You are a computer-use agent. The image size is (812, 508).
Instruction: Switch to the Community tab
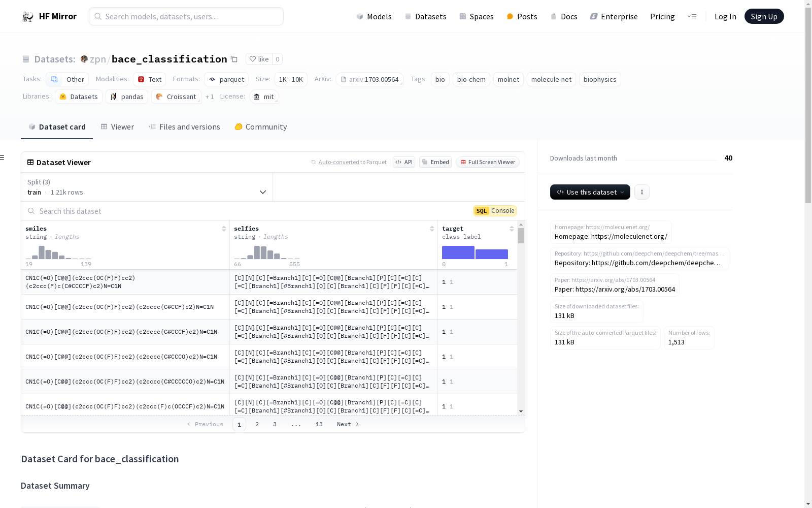261,127
